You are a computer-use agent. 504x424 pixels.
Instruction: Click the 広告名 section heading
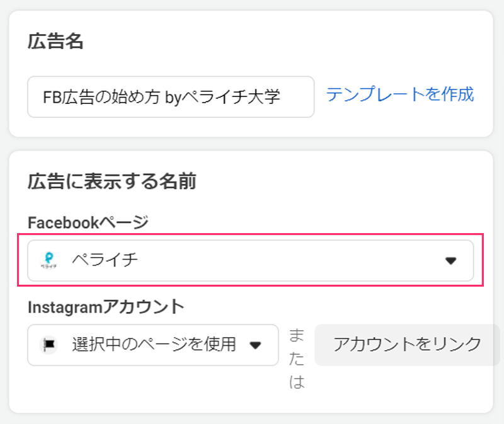(56, 42)
